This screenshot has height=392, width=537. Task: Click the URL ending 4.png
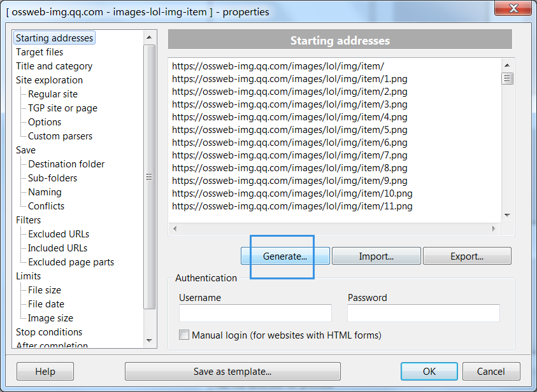coord(290,117)
